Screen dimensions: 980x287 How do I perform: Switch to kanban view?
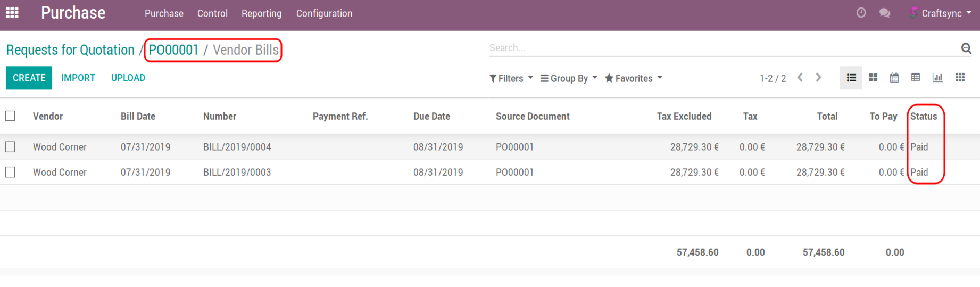[873, 78]
